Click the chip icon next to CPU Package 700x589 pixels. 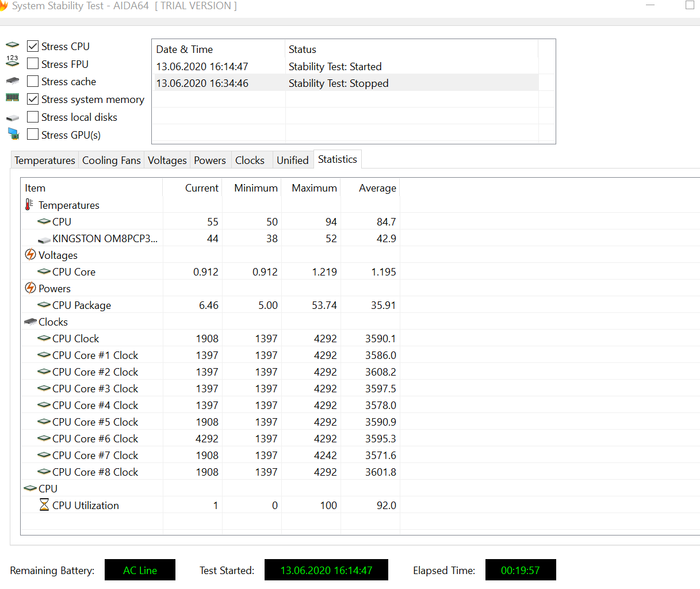pos(44,305)
